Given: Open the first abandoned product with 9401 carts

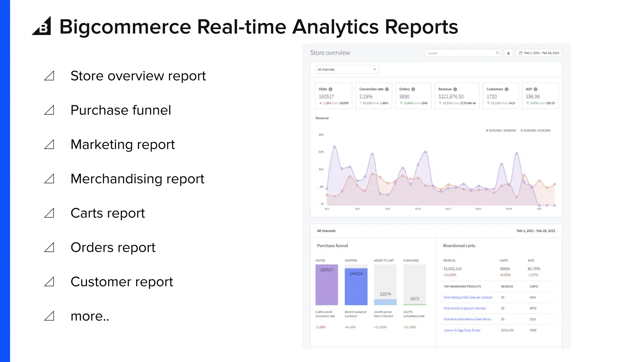Looking at the screenshot, I should (468, 297).
